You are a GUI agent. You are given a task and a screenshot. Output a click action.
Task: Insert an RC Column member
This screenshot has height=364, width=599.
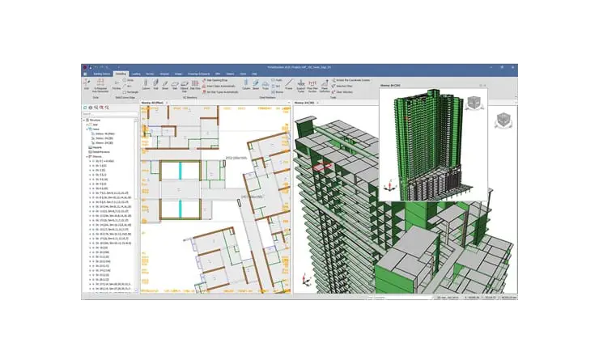146,84
